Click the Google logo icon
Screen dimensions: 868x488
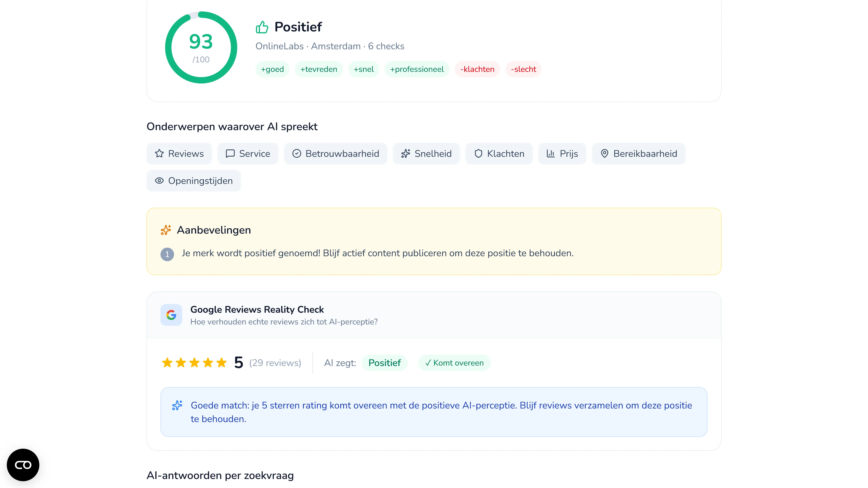(x=171, y=315)
